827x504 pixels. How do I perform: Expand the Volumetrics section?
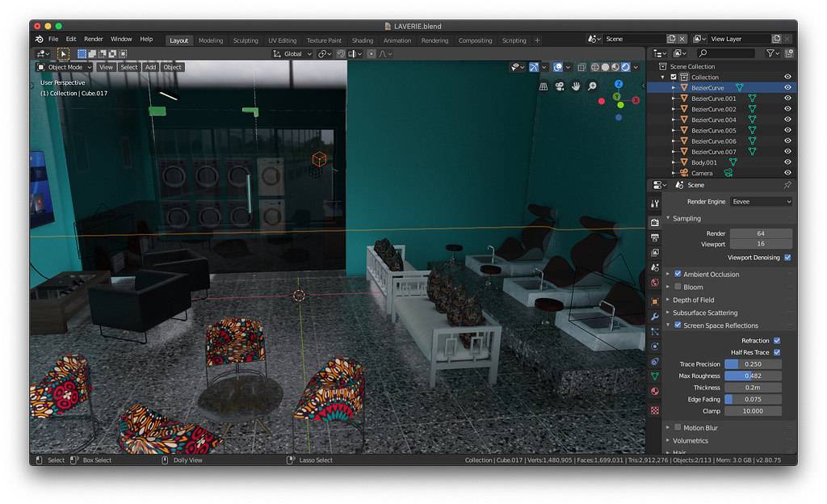pos(690,441)
